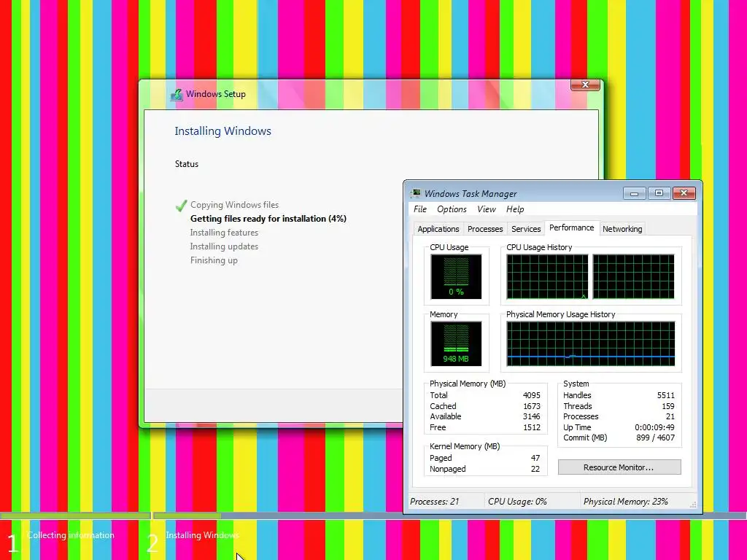Close the Windows Setup window
Screen dimensions: 747x560
click(x=586, y=85)
